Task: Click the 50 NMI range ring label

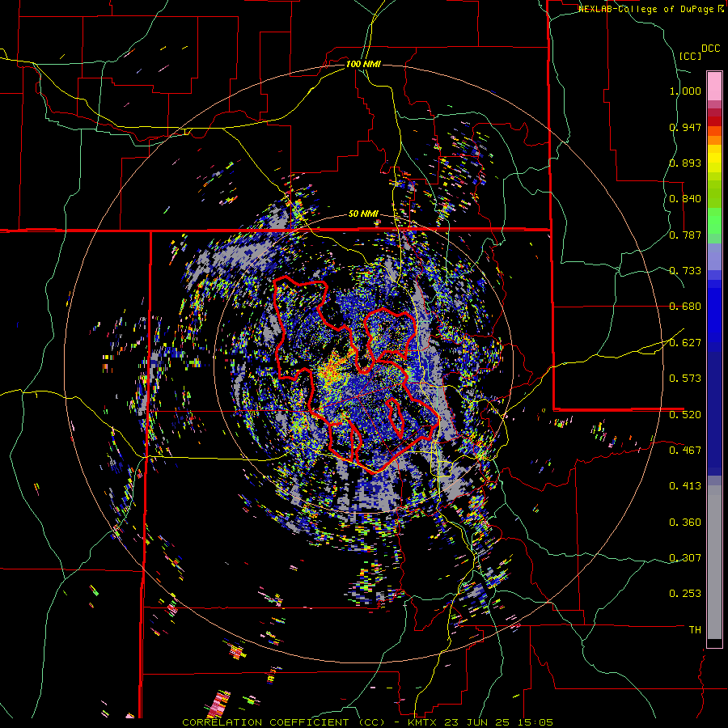Action: point(363,214)
